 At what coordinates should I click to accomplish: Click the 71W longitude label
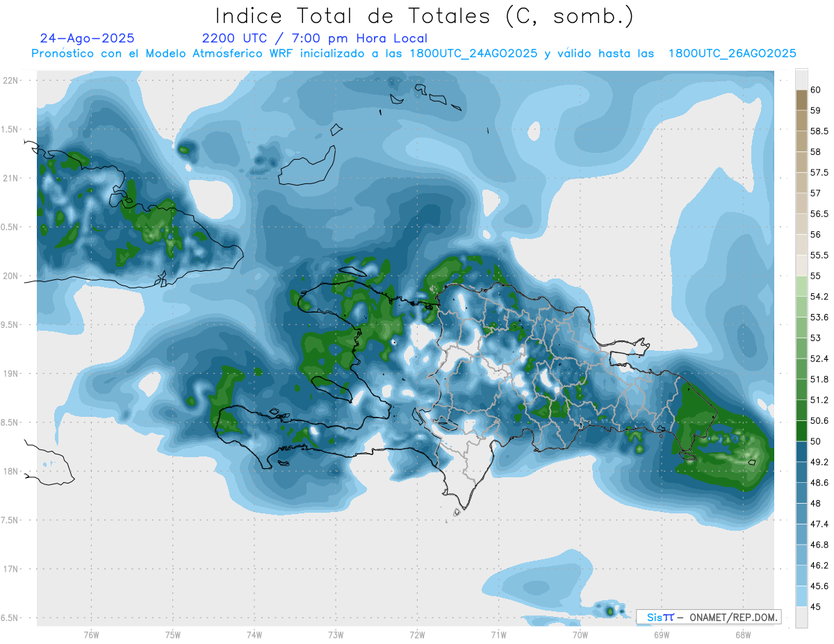pyautogui.click(x=498, y=635)
